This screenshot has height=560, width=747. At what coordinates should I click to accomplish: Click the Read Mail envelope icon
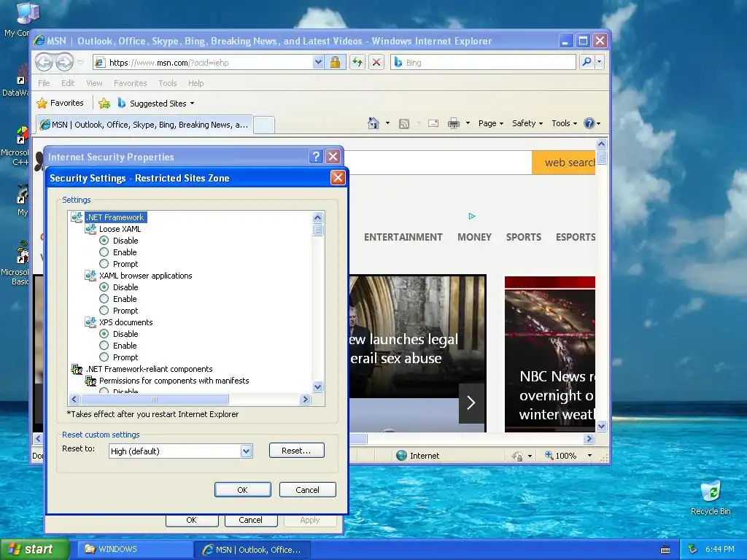coord(433,124)
